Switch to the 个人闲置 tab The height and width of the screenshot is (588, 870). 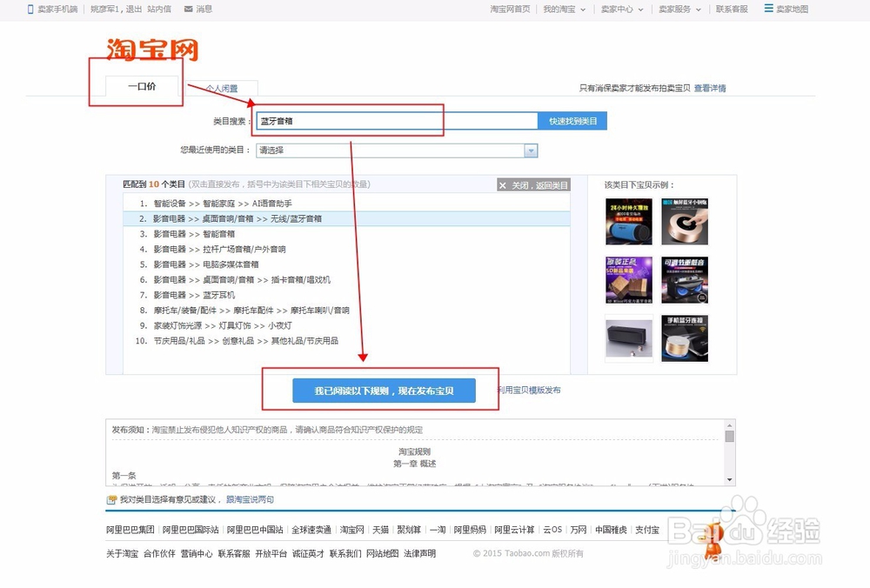[x=221, y=88]
